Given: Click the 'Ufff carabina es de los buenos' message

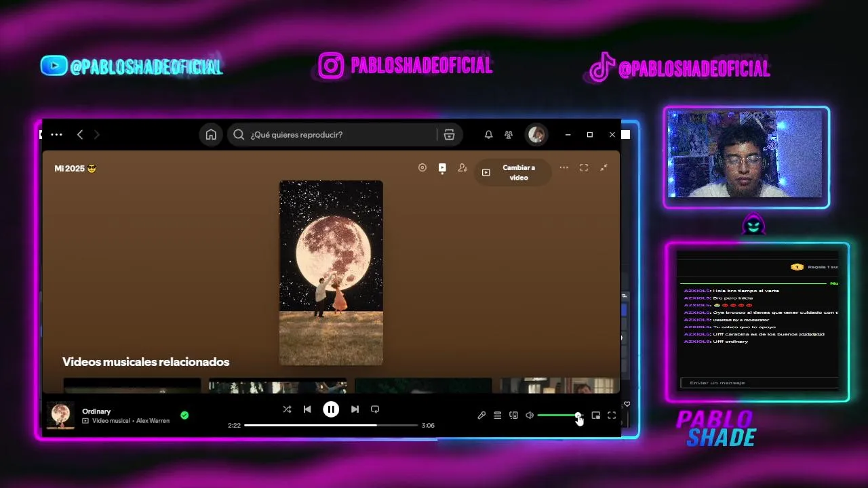Looking at the screenshot, I should 754,334.
